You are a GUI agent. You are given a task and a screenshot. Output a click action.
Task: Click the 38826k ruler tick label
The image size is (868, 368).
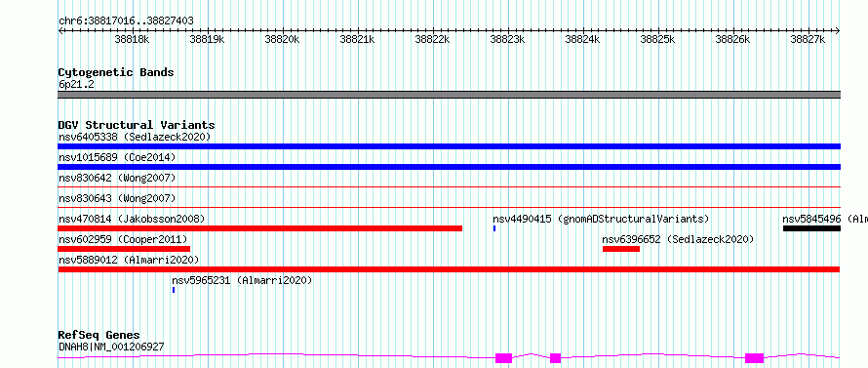(733, 39)
